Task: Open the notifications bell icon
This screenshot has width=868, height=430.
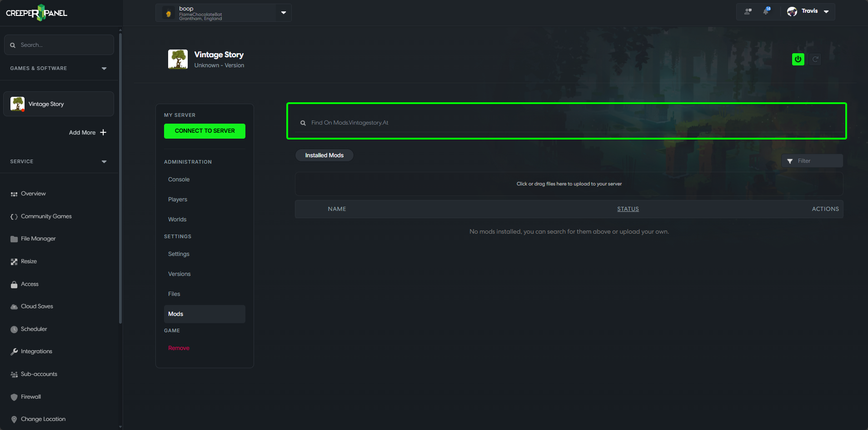Action: tap(766, 11)
